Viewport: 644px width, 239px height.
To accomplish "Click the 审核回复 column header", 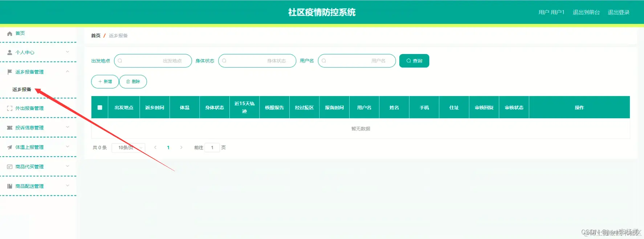I will 484,107.
